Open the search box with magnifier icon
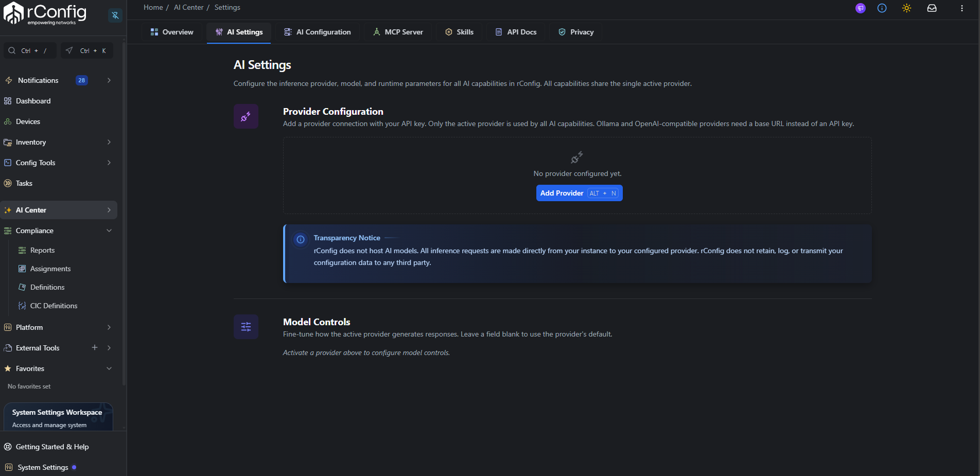Viewport: 980px width, 476px height. click(x=30, y=50)
